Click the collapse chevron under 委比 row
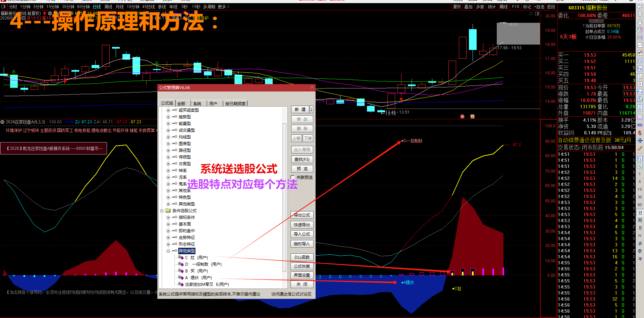 tap(596, 21)
